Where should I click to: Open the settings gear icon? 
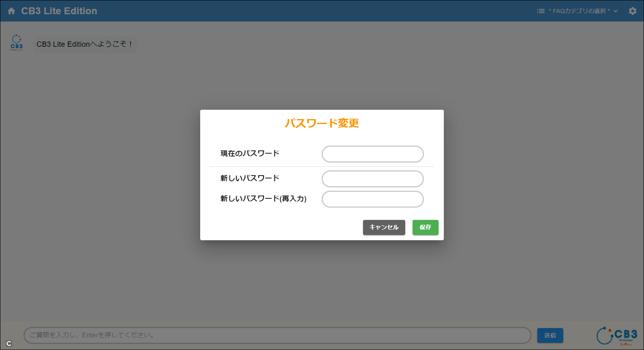click(632, 11)
